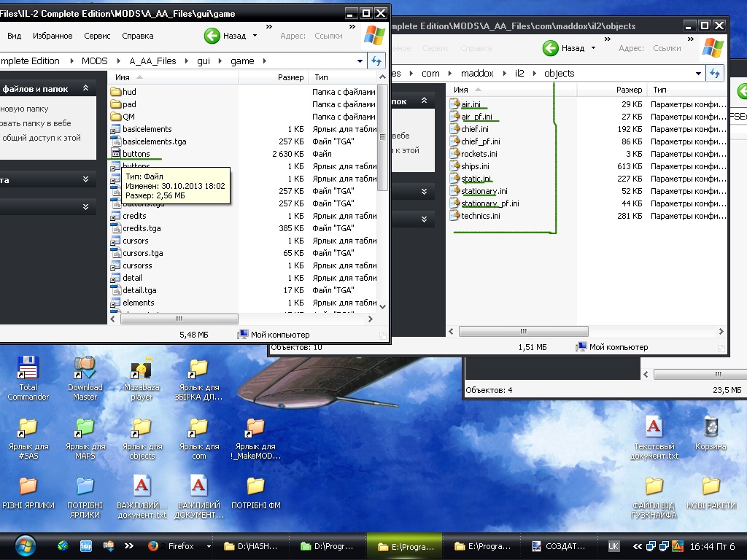Screen dimensions: 747x560
Task: Click Назад button in game window
Action: (x=225, y=36)
